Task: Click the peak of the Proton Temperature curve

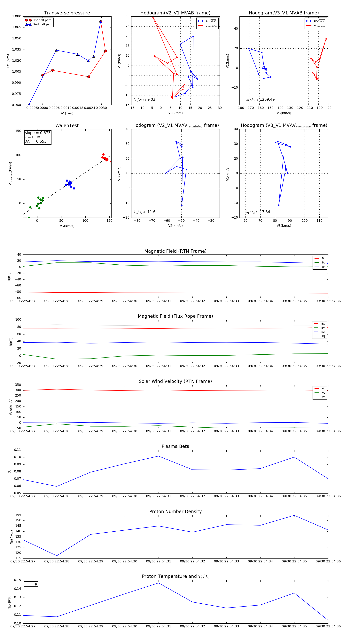Action: 158,583
